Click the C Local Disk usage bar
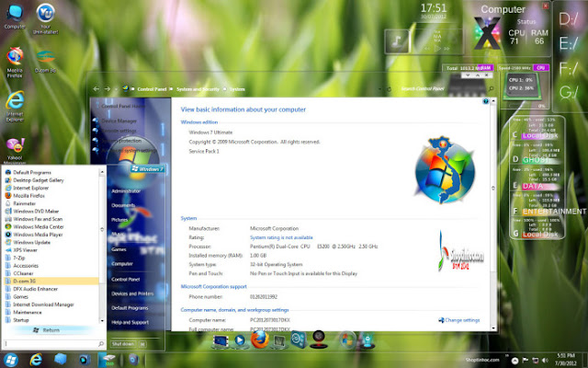The height and width of the screenshot is (368, 588). pyautogui.click(x=540, y=135)
